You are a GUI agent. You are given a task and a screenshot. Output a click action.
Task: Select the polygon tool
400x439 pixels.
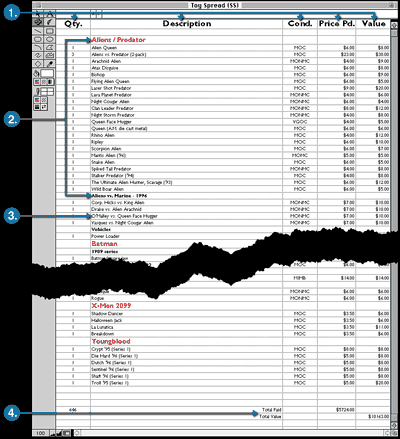coord(49,47)
